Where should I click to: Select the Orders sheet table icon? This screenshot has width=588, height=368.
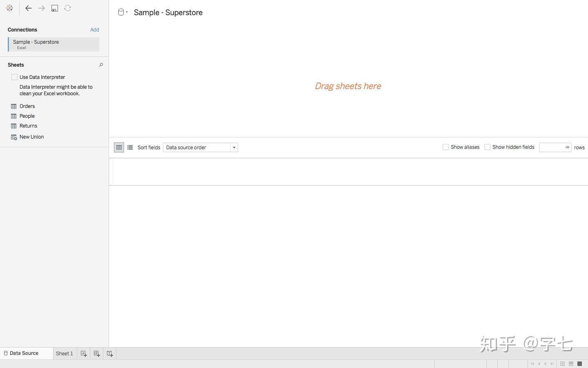14,106
